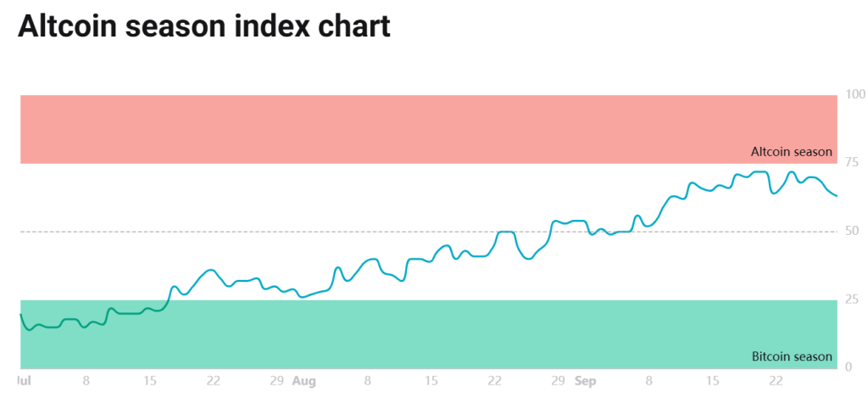This screenshot has height=398, width=868.
Task: Select the red Altcoin season zone
Action: 424,128
